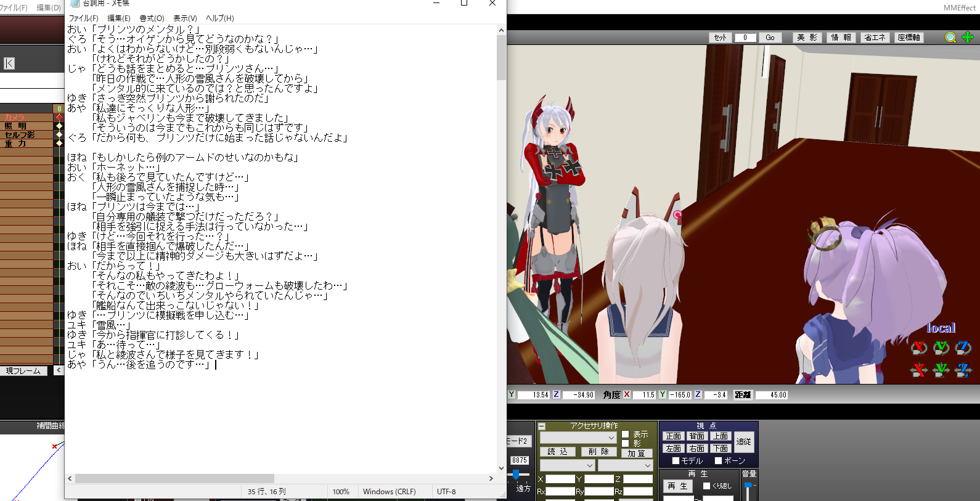Open the accessory selection dropdown
980x501 pixels.
(578, 438)
